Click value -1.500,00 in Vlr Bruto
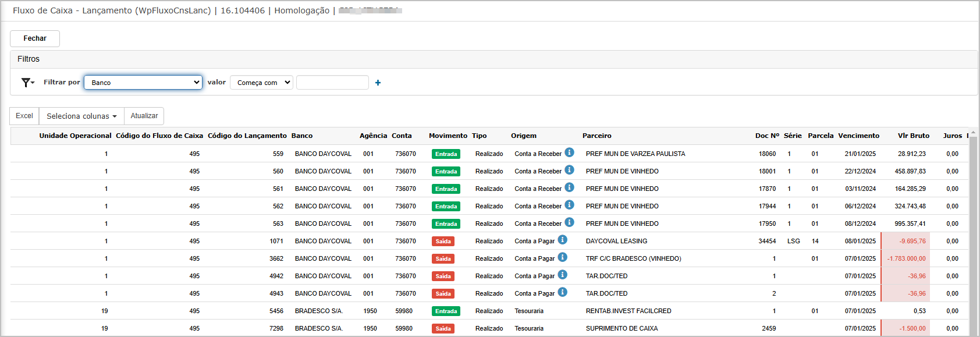Image resolution: width=980 pixels, height=337 pixels. 912,328
